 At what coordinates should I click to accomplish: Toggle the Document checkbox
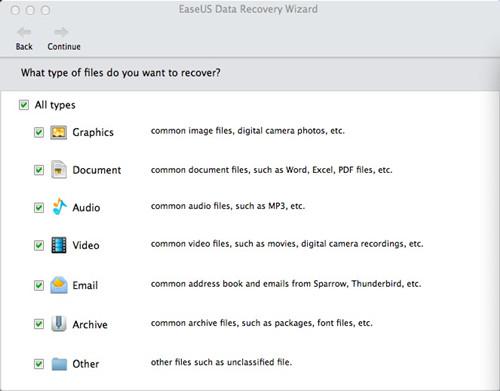(39, 170)
